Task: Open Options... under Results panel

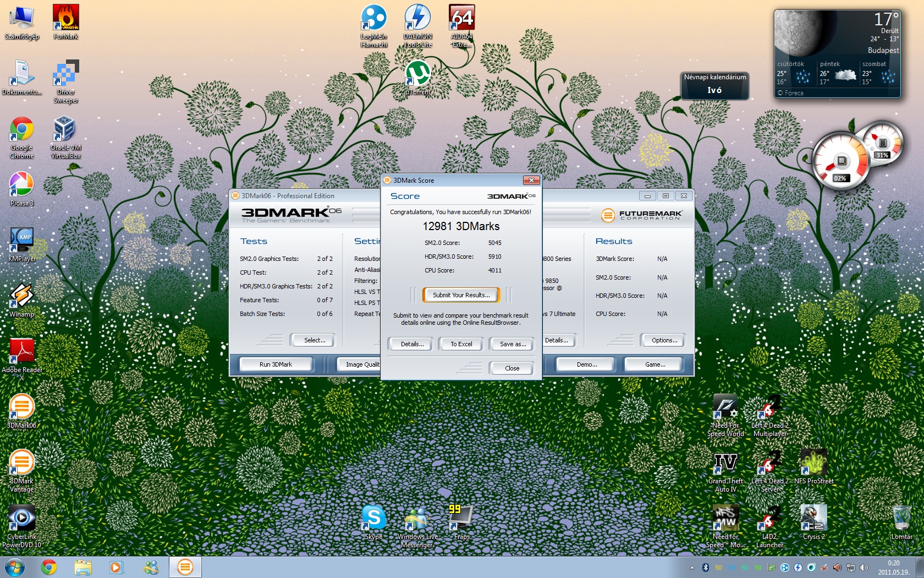Action: coord(664,340)
